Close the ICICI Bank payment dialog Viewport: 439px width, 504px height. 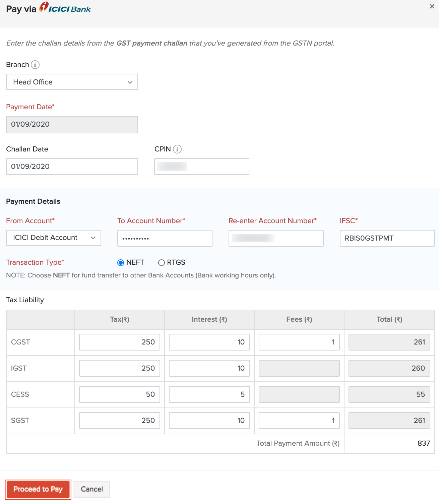(x=432, y=6)
